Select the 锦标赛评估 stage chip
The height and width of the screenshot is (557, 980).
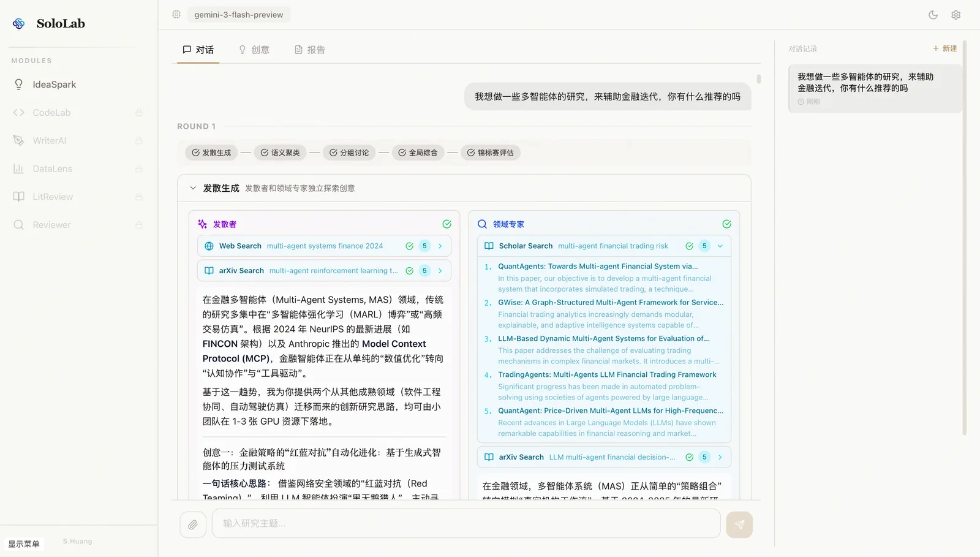[491, 153]
